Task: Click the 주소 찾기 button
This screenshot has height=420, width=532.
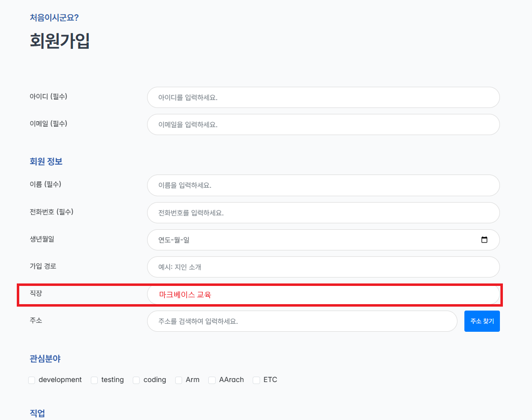Action: 482,321
